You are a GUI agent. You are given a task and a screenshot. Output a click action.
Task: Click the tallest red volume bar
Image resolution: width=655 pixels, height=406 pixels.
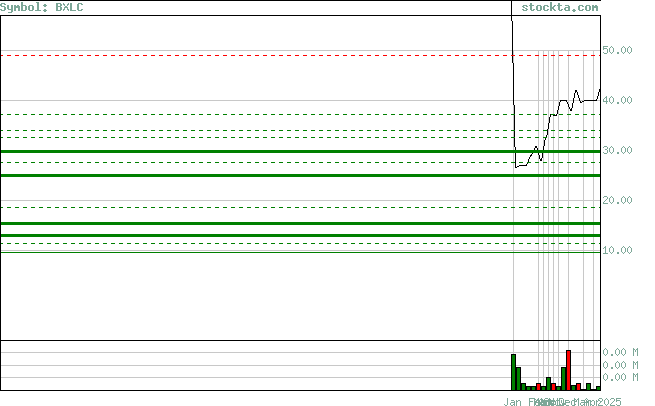(x=569, y=370)
